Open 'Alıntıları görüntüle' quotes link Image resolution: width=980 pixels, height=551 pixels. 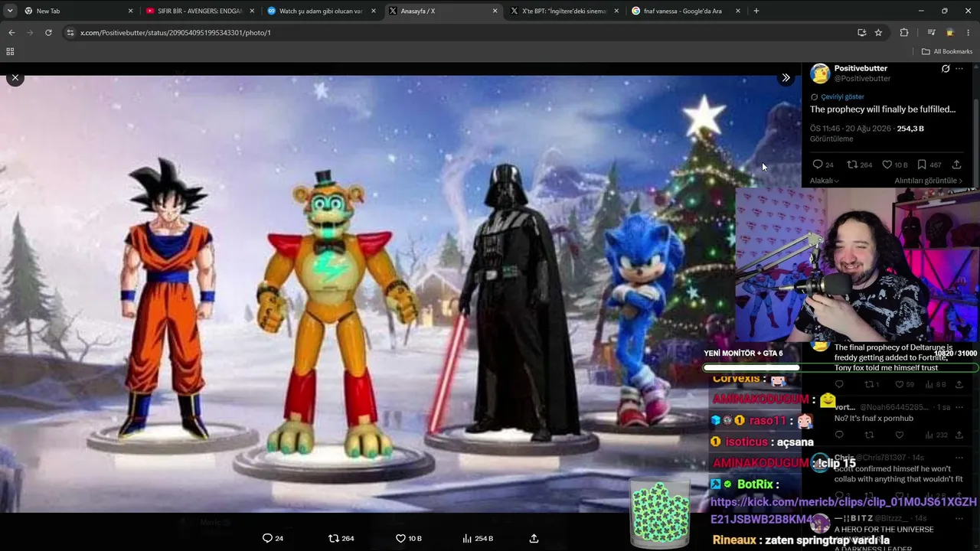click(928, 181)
